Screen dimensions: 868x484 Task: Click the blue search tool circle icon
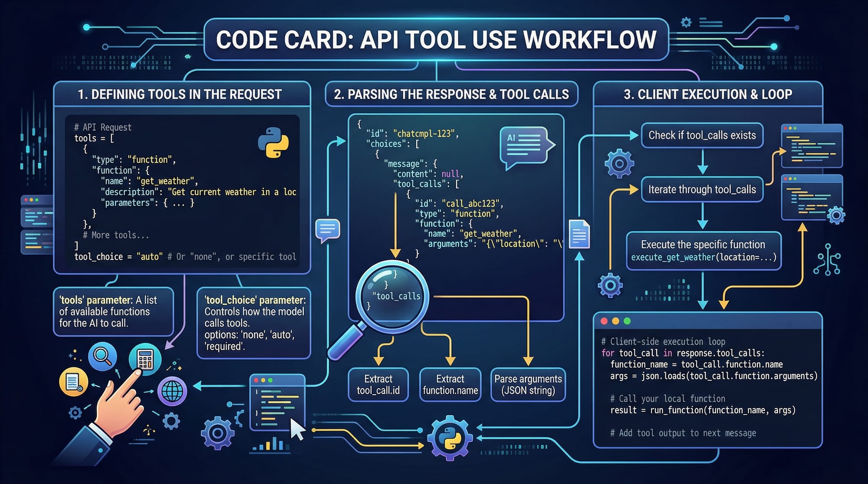pos(102,356)
